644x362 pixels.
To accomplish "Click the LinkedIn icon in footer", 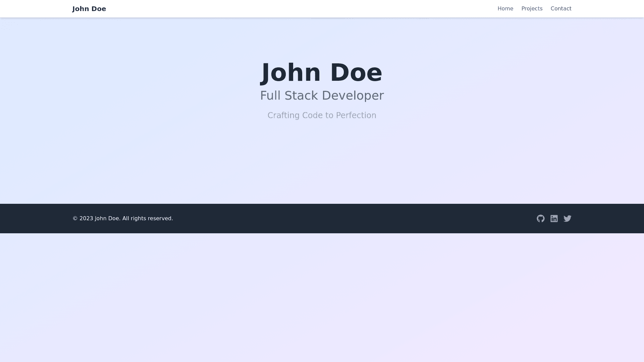I will 554,219.
